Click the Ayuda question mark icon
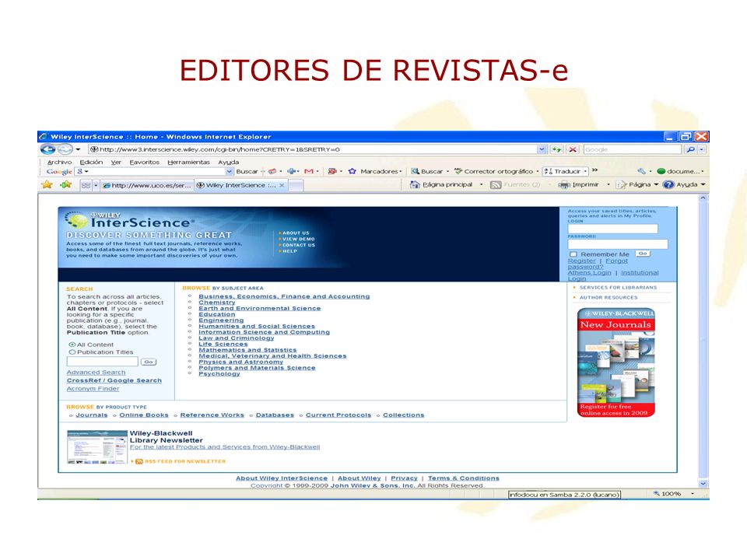Screen dimensions: 747x560 coord(669,185)
